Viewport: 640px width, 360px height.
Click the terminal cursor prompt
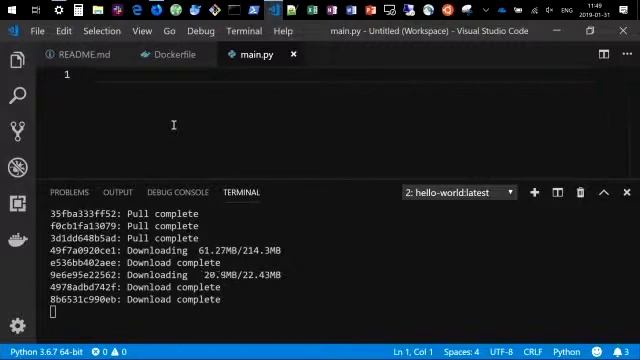(53, 312)
